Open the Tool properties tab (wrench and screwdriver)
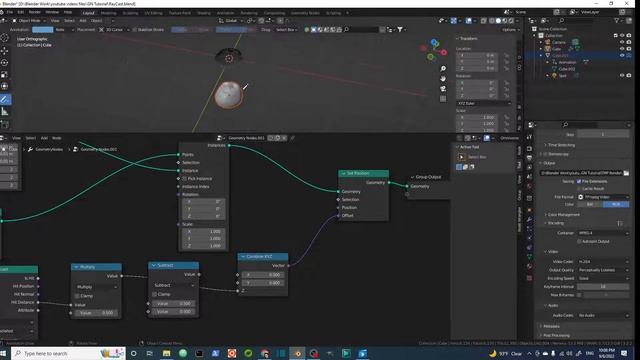This screenshot has width=640, height=360. click(x=529, y=137)
